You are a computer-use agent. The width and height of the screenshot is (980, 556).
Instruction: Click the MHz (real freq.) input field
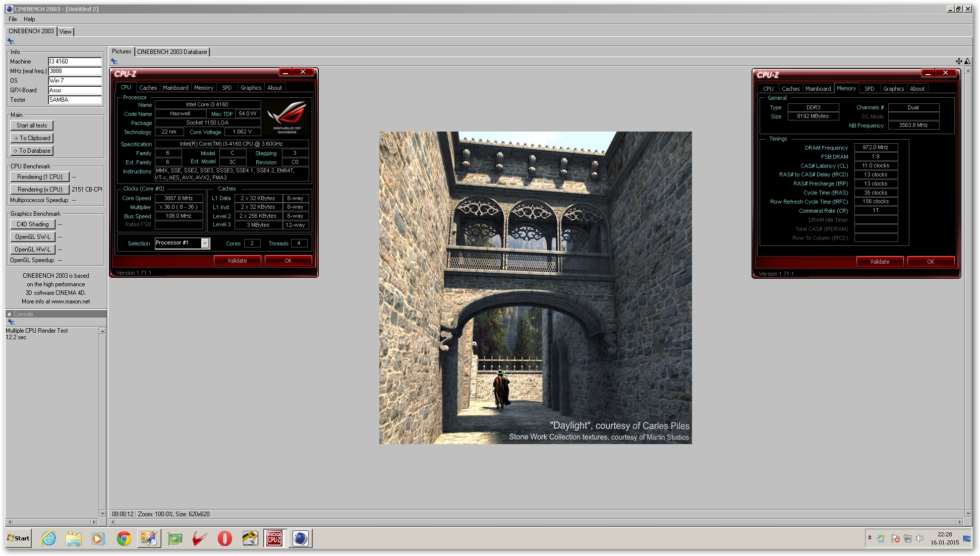click(x=75, y=71)
